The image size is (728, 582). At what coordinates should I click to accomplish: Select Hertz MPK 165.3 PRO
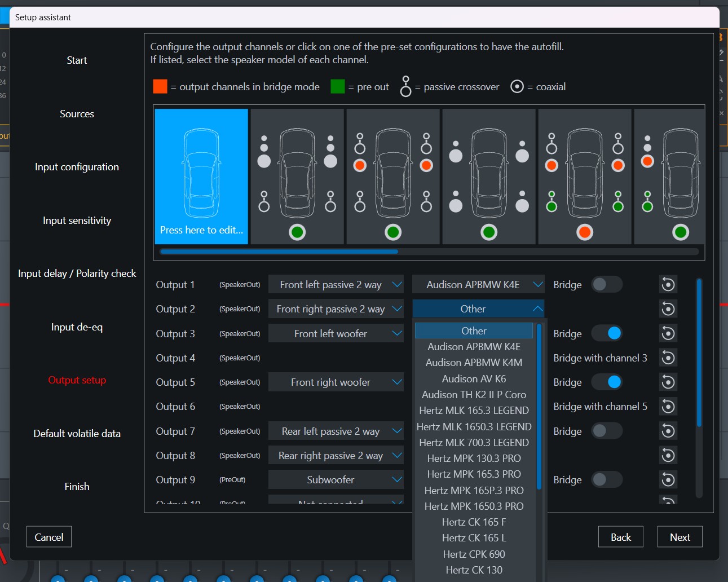[x=474, y=474]
